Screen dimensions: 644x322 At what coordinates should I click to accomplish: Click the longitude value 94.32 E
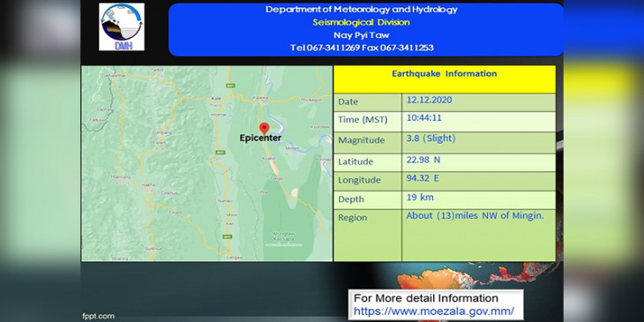click(x=423, y=178)
